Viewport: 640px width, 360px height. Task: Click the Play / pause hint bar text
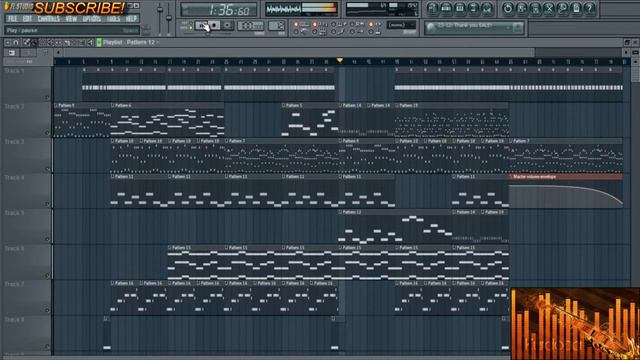[22, 30]
